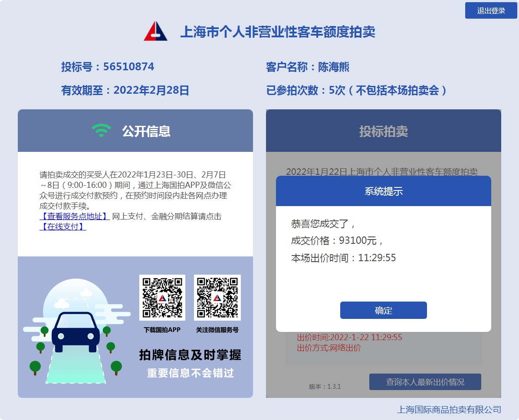Image resolution: width=519 pixels, height=420 pixels.
Task: Click the page title 上海市个人非营业性客车额度拍卖
Action: (x=277, y=32)
